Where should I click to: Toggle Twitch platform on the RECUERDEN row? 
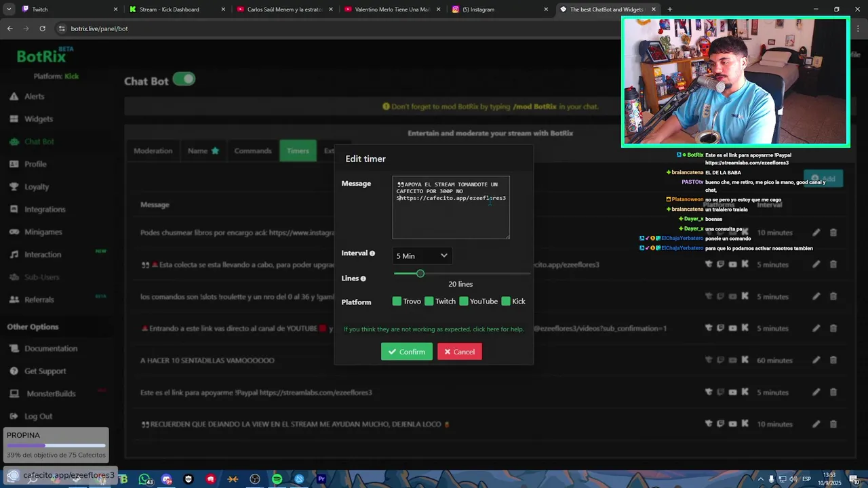pos(720,424)
